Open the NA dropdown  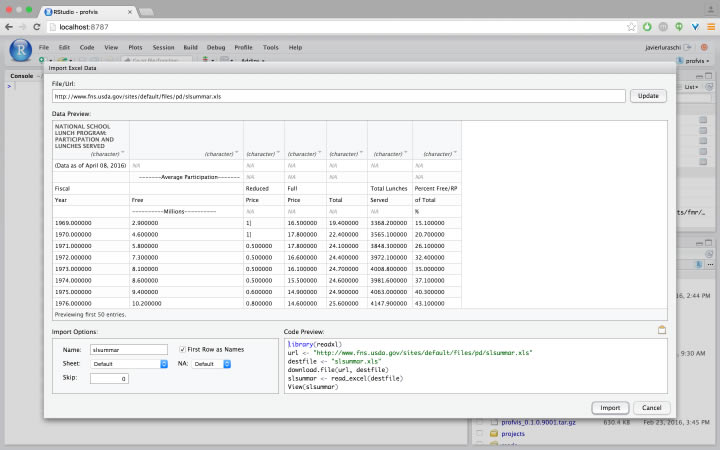[x=212, y=364]
